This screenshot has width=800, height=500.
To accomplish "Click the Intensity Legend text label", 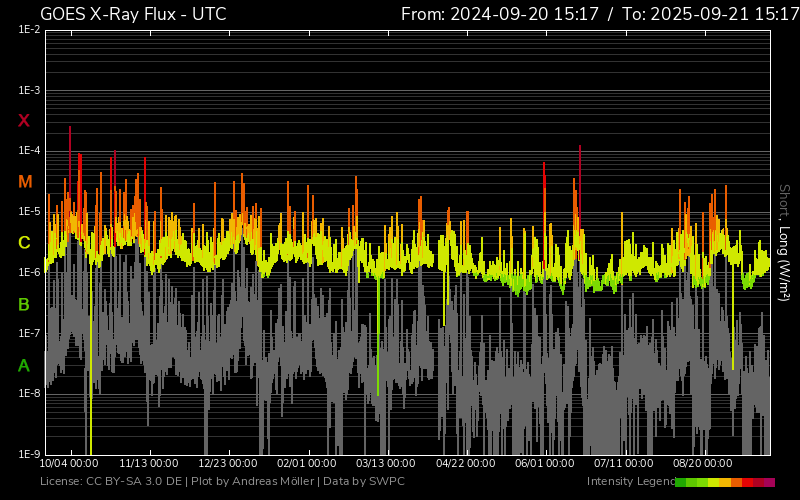I will (x=630, y=482).
